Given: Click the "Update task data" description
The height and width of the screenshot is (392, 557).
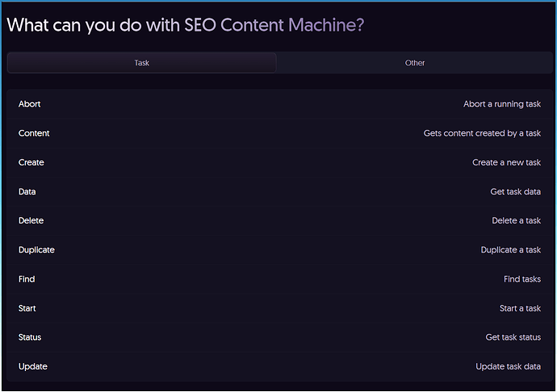Looking at the screenshot, I should pos(508,366).
